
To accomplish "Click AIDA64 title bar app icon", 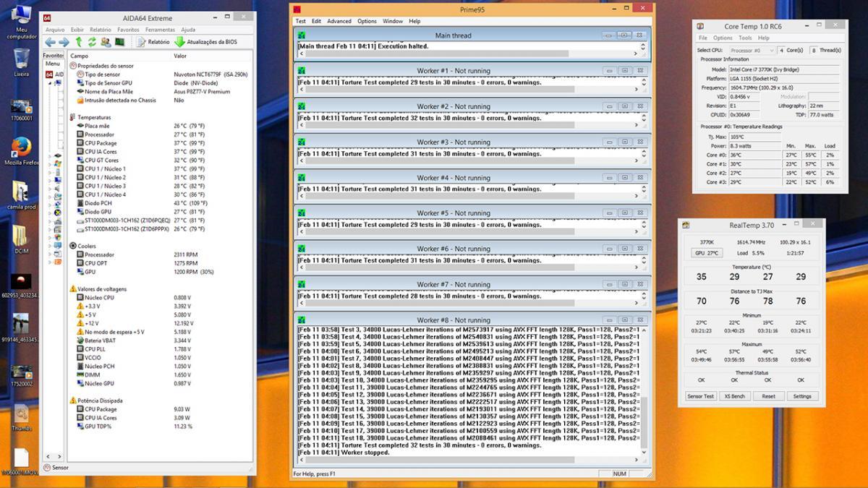I will coord(48,17).
